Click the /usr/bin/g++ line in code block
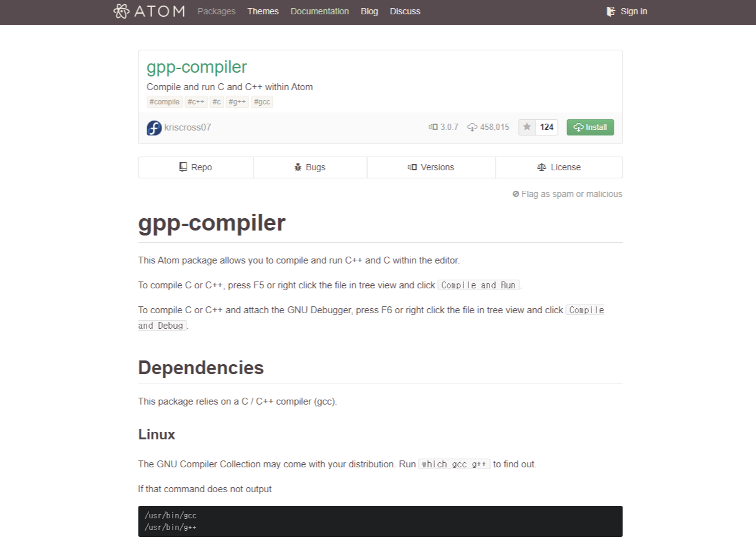Screen dimensions: 756x545 point(170,528)
